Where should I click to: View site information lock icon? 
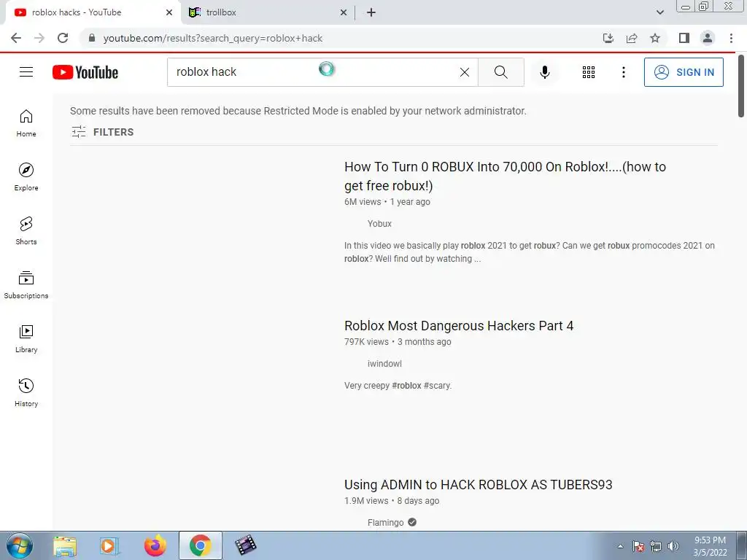click(x=92, y=38)
